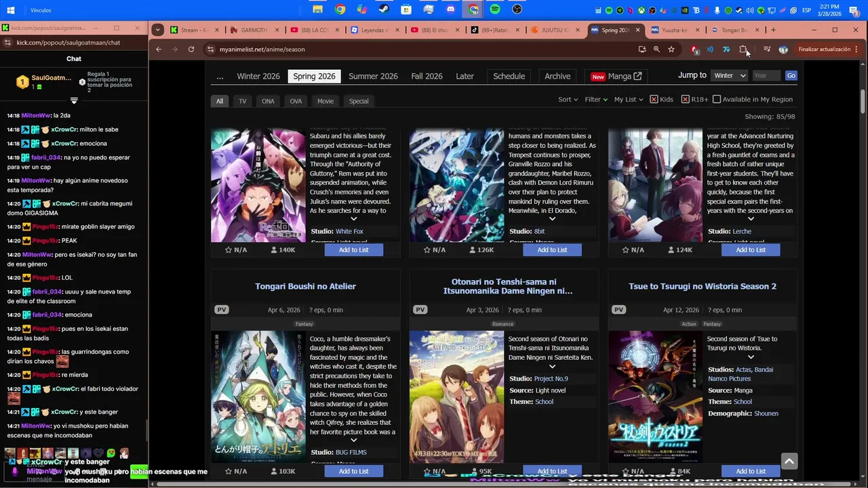Open the Sort dropdown
Viewport: 868px width, 488px height.
(568, 100)
